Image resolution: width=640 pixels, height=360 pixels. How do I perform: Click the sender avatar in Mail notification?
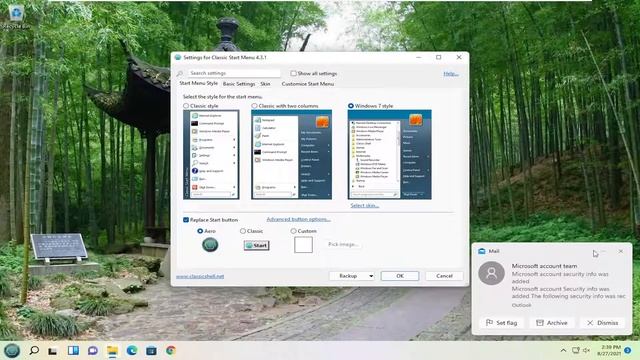(x=491, y=273)
